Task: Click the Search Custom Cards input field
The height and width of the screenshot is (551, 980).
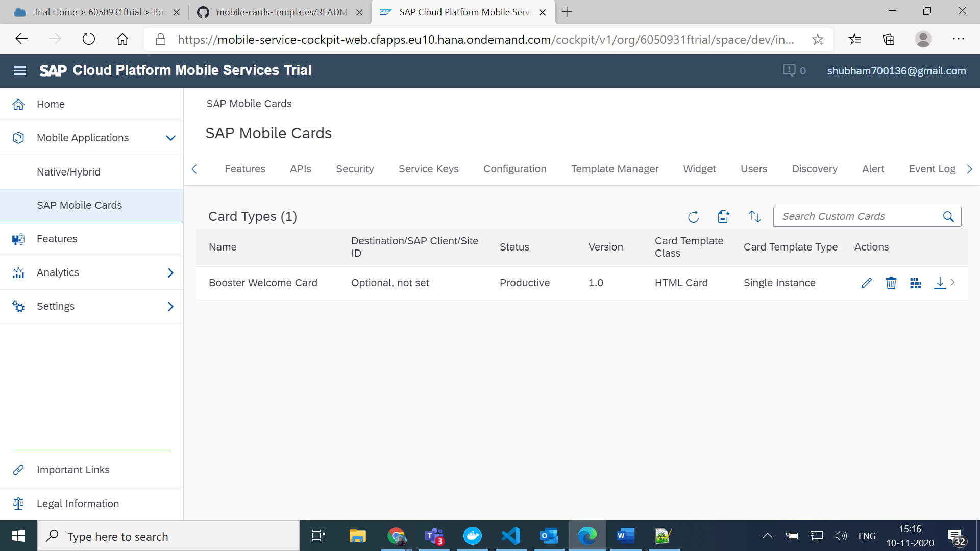Action: (x=857, y=216)
